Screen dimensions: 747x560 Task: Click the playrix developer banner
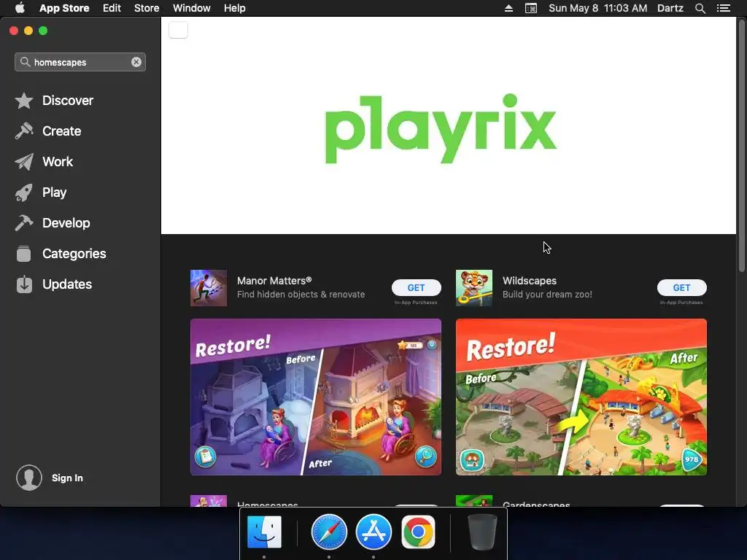[x=449, y=126]
